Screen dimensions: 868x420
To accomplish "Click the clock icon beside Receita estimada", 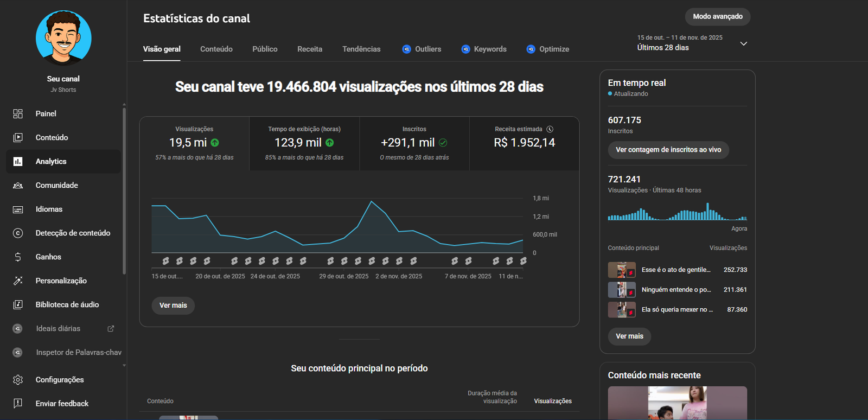I will (550, 129).
